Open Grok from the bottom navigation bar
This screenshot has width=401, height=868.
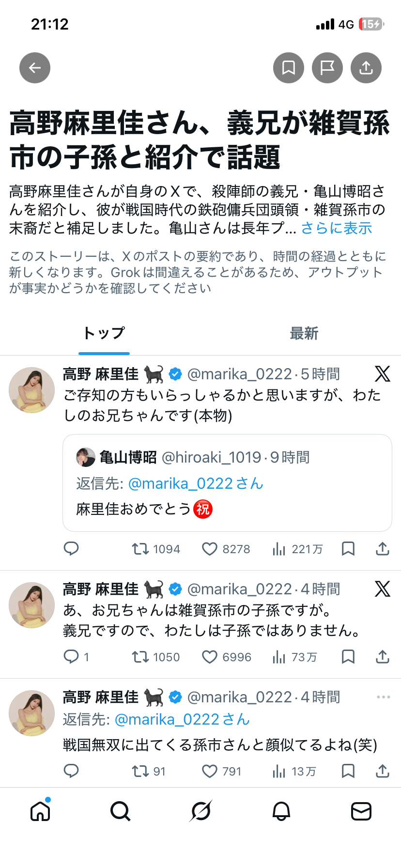200,811
